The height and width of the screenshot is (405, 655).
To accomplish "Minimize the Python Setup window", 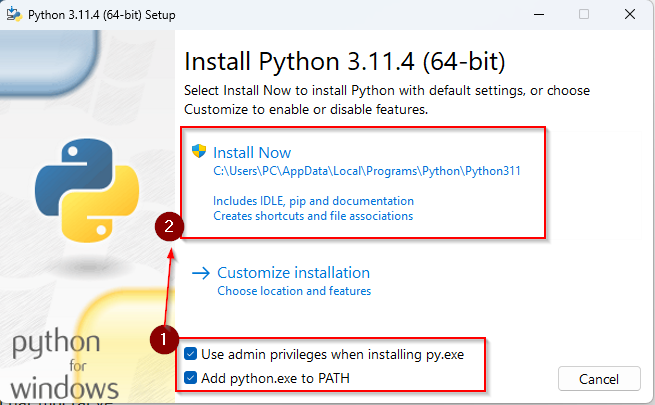I will tap(537, 14).
